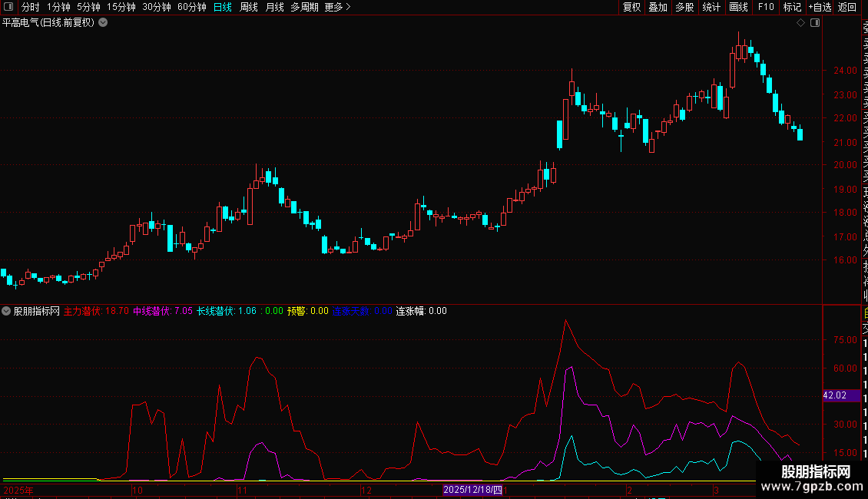This screenshot has width=868, height=499.
Task: Click the diamond icon above the chart
Action: pos(800,23)
